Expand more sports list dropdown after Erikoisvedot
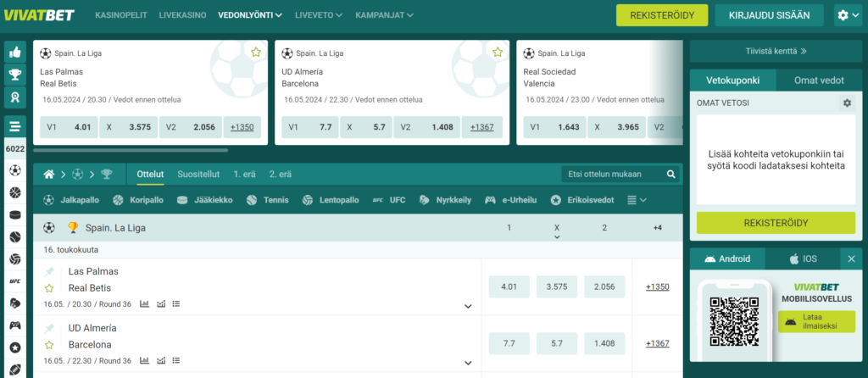This screenshot has height=378, width=868. click(x=637, y=200)
